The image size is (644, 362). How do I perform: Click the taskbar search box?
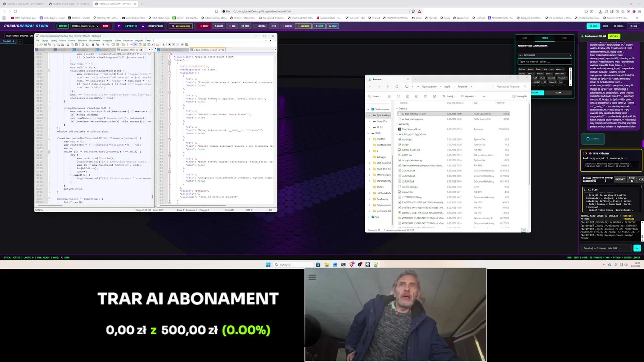[x=293, y=265]
